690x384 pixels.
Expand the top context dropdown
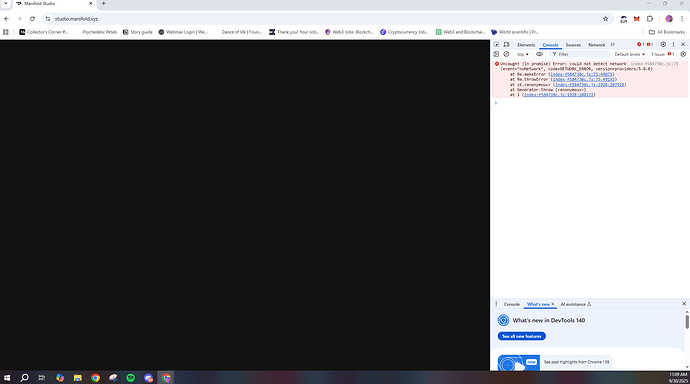pos(522,54)
